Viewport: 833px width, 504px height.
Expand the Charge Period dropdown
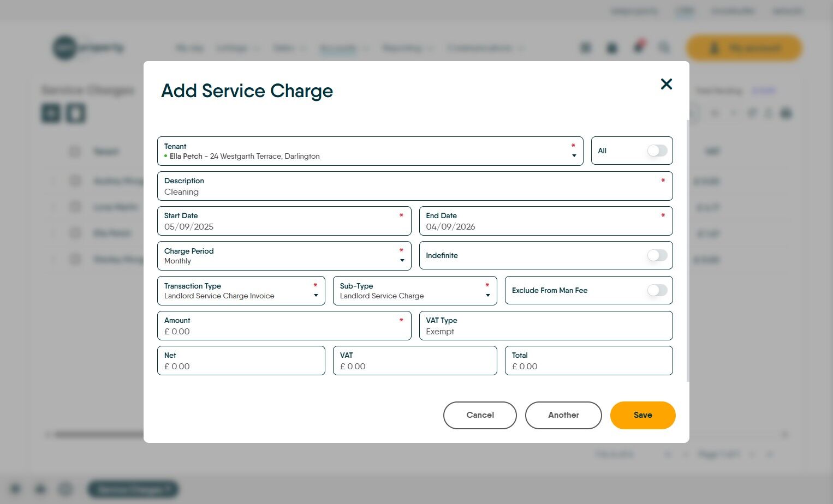pyautogui.click(x=284, y=256)
